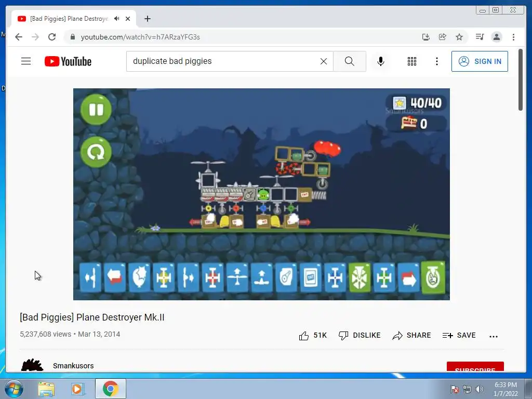The image size is (532, 399).
Task: Open the YouTube apps grid
Action: 412,61
